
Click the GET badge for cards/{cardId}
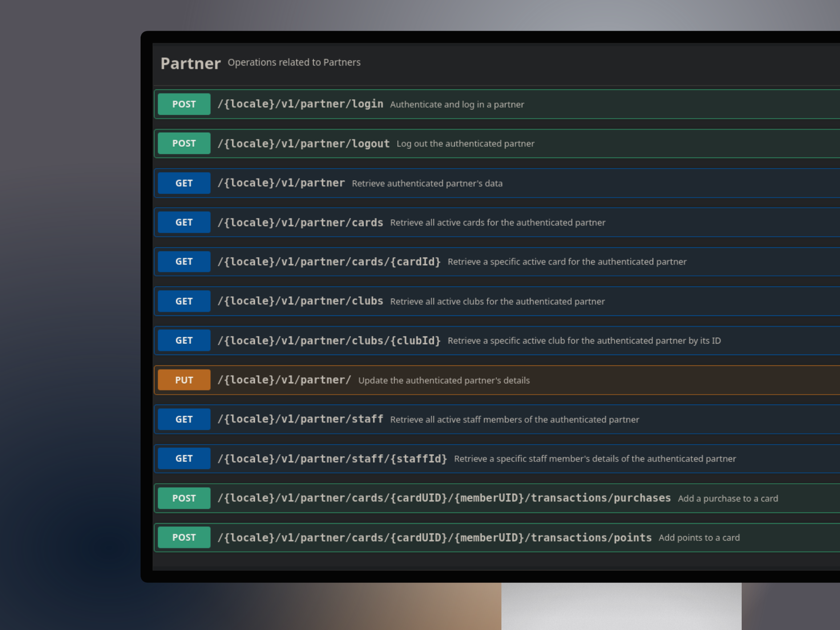[184, 262]
